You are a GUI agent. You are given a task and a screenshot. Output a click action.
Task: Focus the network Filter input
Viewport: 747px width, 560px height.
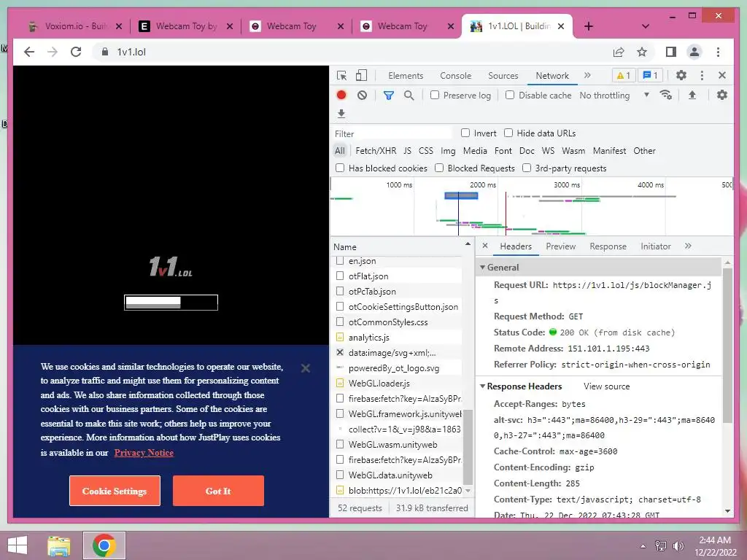(392, 133)
